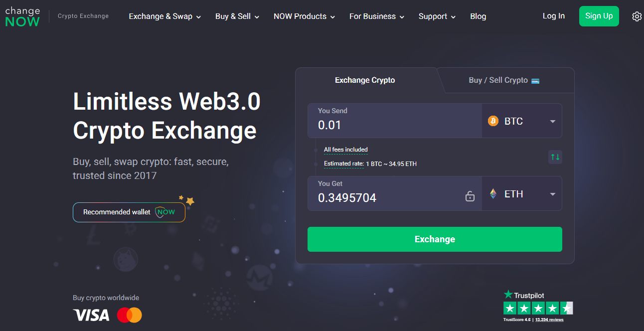Open the settings gear icon

[637, 16]
